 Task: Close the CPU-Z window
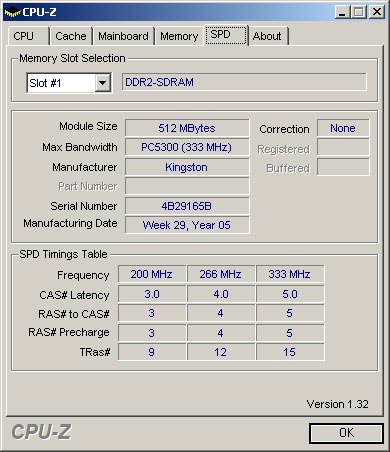pos(377,12)
